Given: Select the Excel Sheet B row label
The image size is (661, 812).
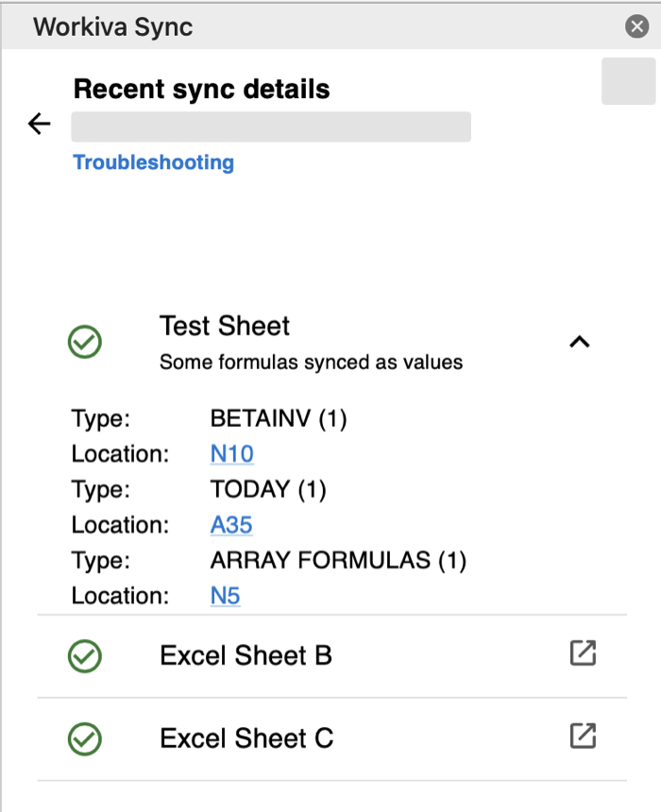Looking at the screenshot, I should click(246, 655).
